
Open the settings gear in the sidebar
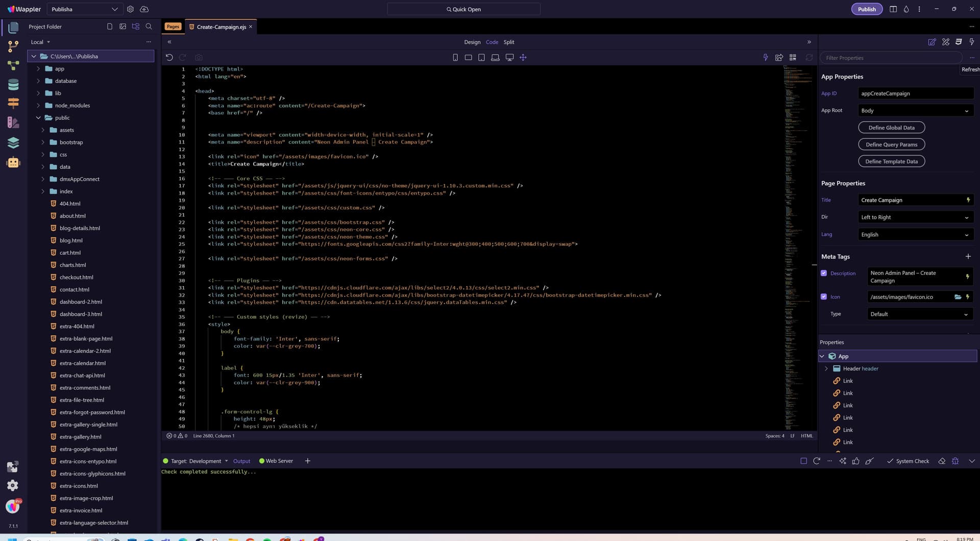coord(13,486)
